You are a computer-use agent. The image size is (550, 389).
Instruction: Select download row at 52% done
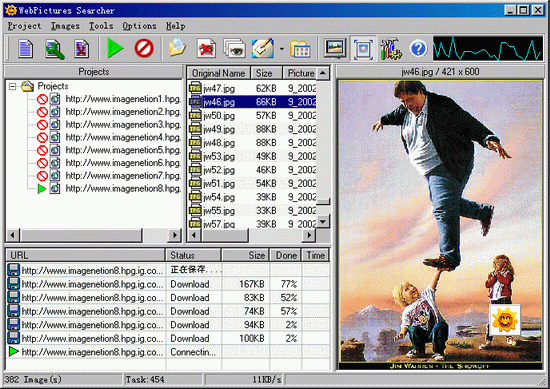click(x=168, y=298)
